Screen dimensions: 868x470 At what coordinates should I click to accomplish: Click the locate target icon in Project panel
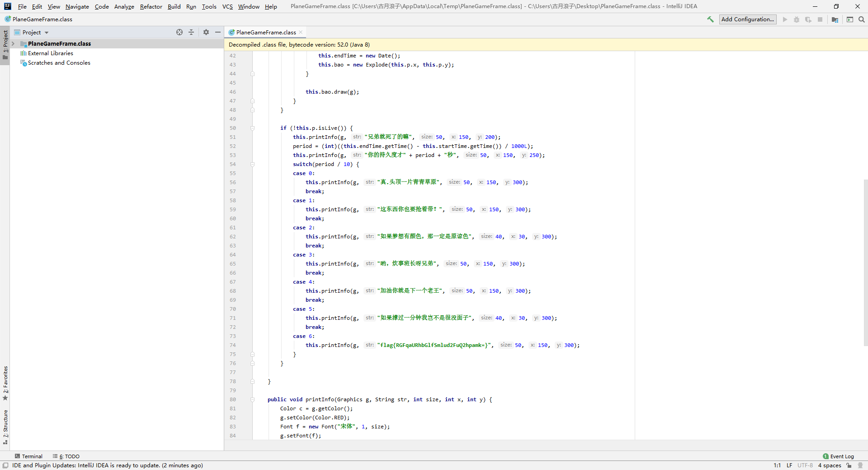[x=179, y=32]
